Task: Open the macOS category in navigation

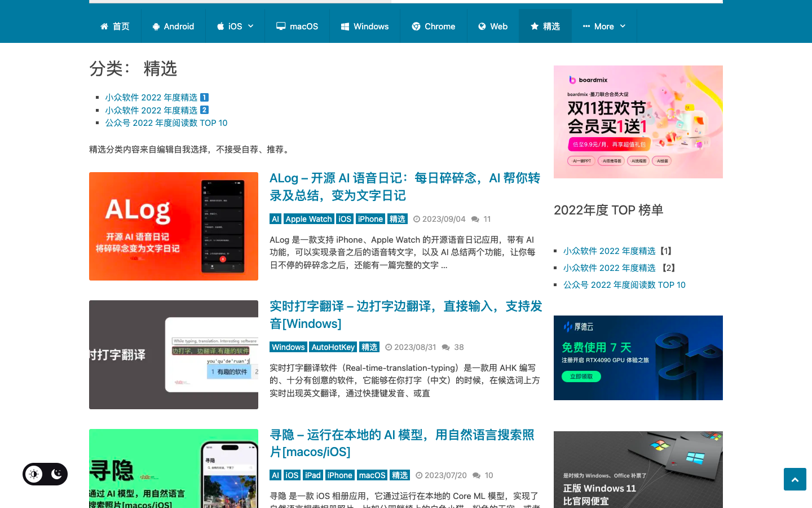Action: (x=297, y=27)
